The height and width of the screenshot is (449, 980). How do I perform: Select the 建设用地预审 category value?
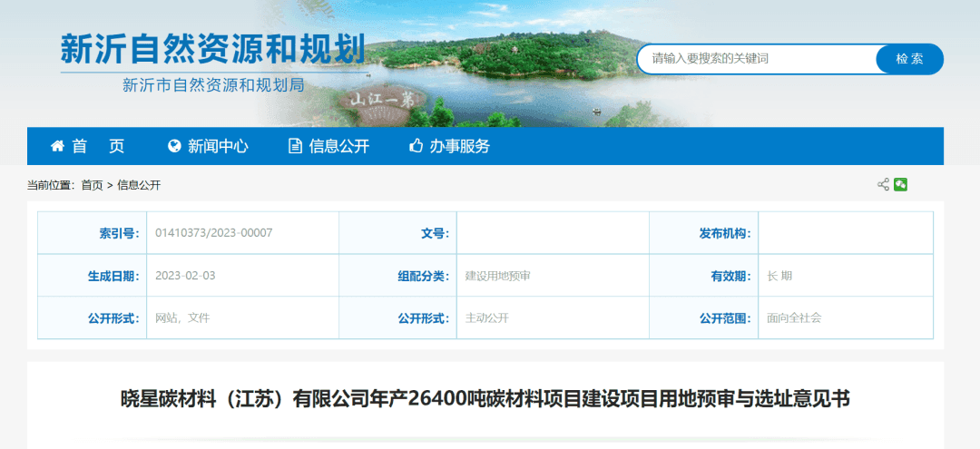click(497, 276)
